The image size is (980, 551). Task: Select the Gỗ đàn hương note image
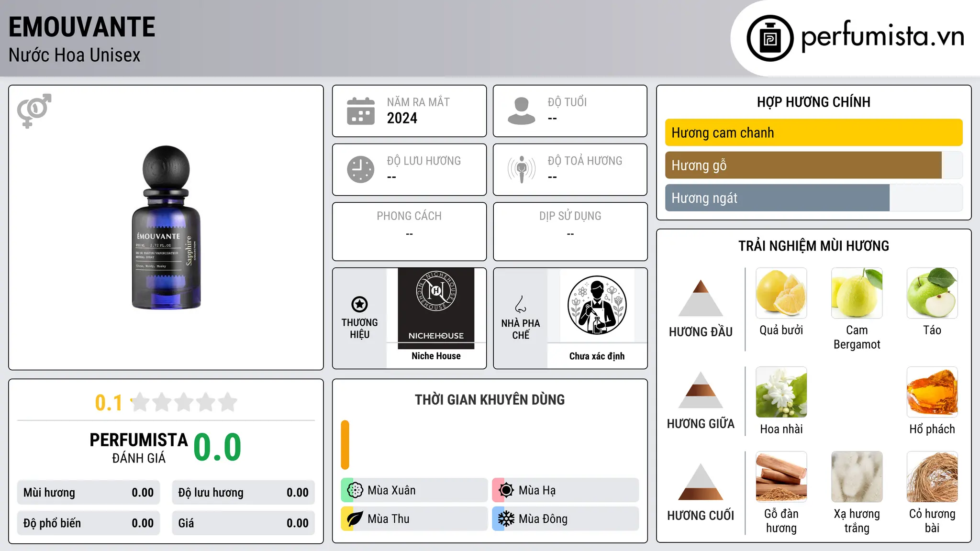pyautogui.click(x=781, y=477)
